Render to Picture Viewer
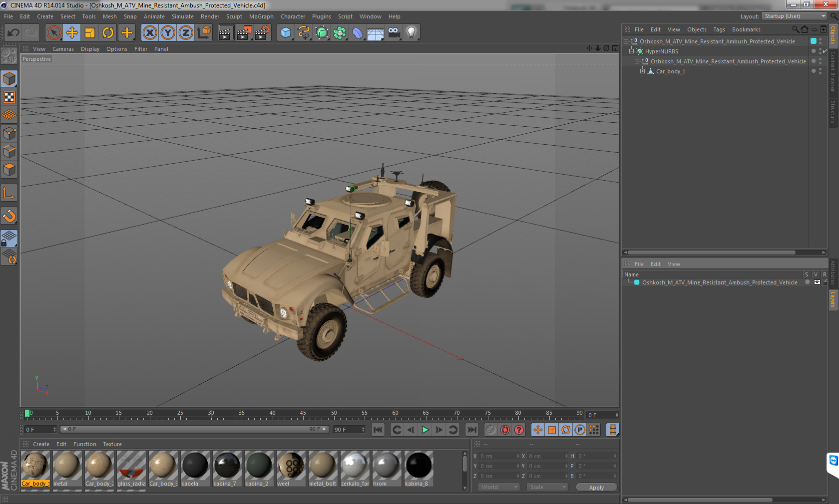The width and height of the screenshot is (839, 504). click(x=244, y=33)
